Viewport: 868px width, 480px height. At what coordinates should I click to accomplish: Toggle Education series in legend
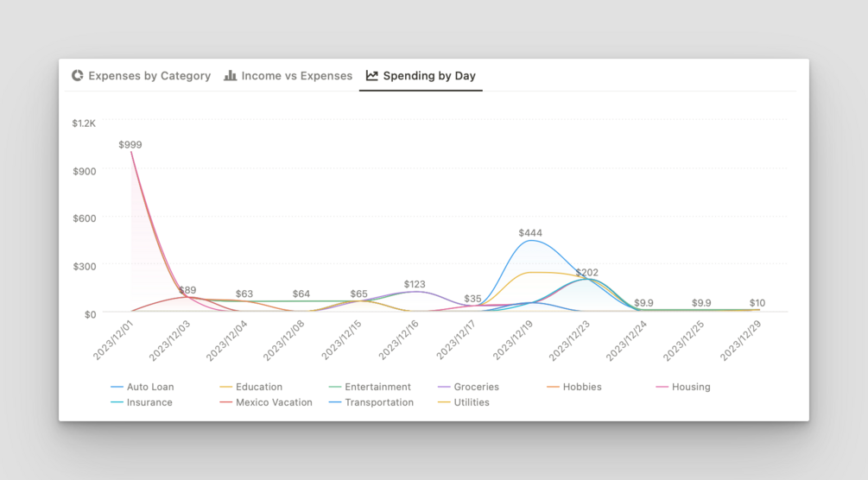[251, 387]
